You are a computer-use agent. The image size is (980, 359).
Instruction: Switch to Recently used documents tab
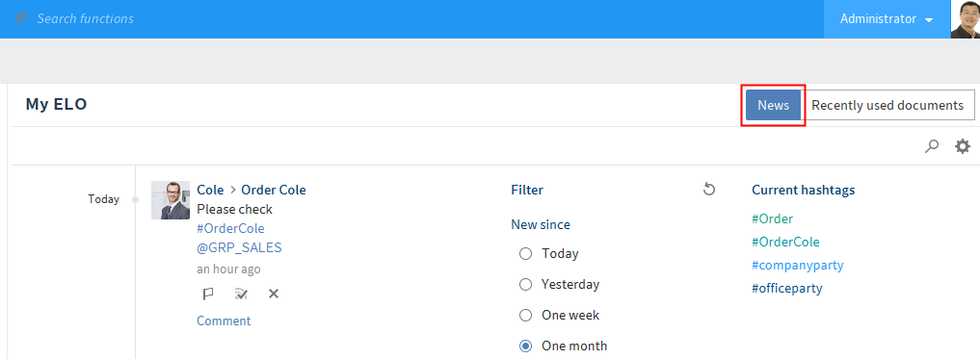(887, 106)
